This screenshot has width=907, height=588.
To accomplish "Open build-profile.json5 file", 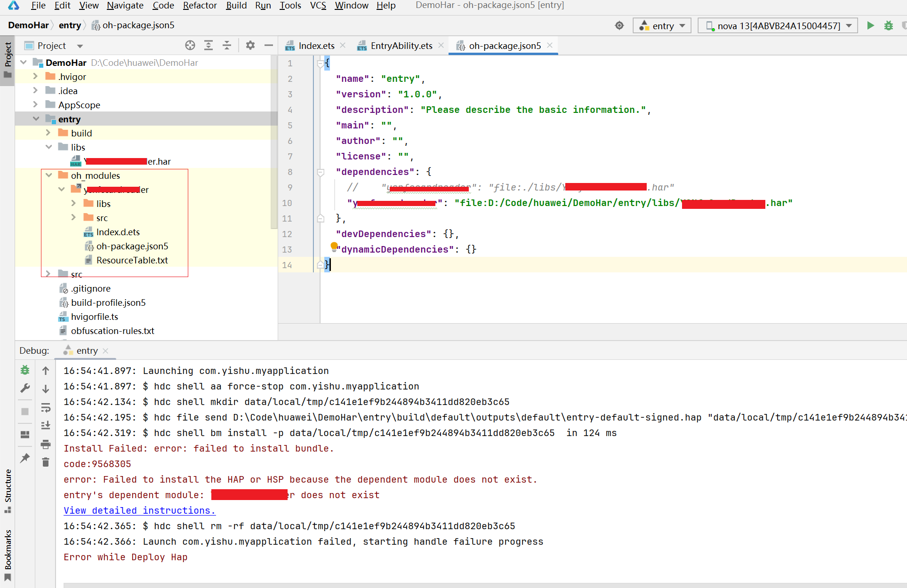I will pos(108,302).
